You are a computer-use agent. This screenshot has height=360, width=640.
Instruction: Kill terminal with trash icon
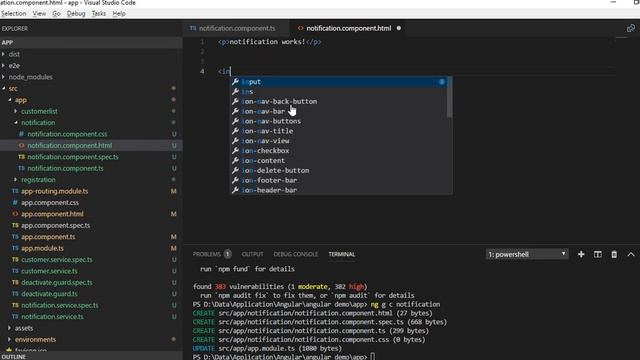tap(614, 254)
